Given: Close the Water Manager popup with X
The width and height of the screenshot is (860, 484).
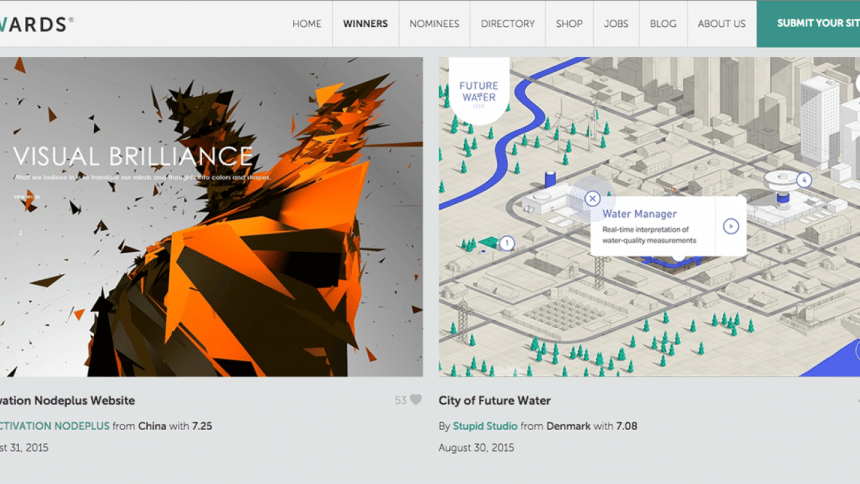Looking at the screenshot, I should coord(592,199).
